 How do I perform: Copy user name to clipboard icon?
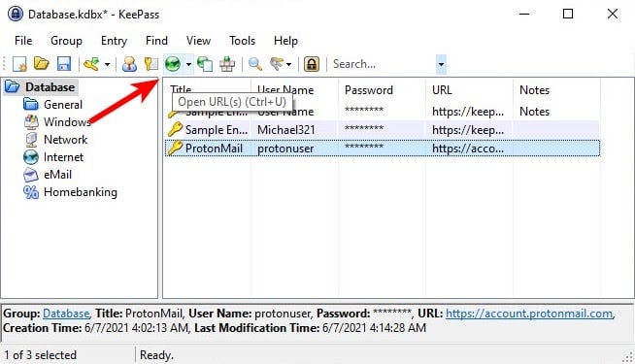pos(129,64)
